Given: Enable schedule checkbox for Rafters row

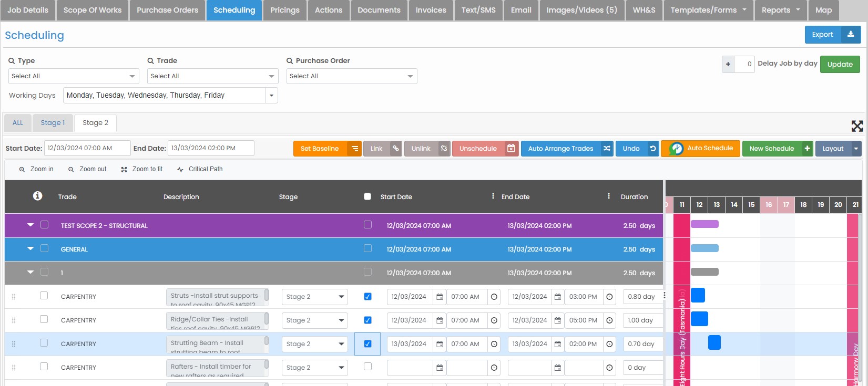Looking at the screenshot, I should point(367,367).
